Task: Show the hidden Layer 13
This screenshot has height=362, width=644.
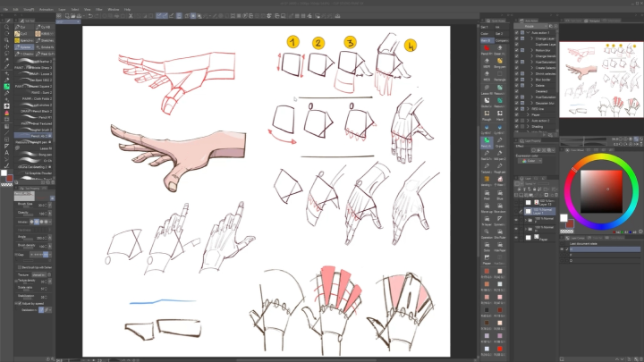Action: (x=516, y=202)
